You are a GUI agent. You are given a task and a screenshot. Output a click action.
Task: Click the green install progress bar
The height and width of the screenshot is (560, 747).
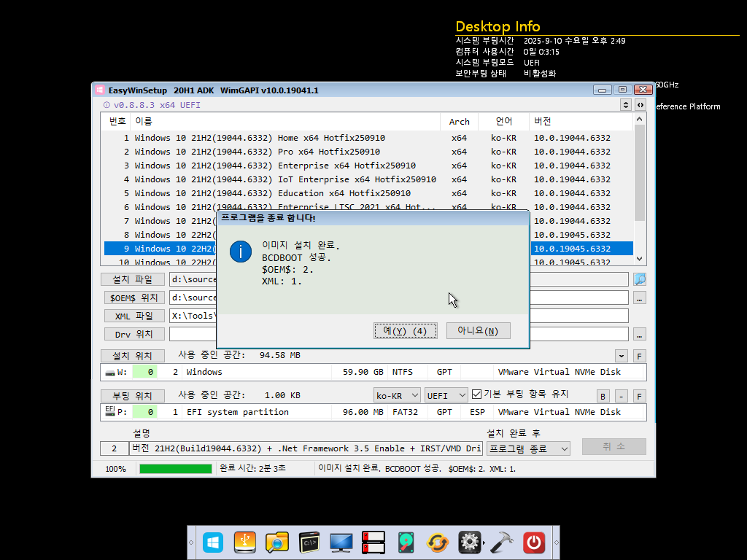[175, 469]
